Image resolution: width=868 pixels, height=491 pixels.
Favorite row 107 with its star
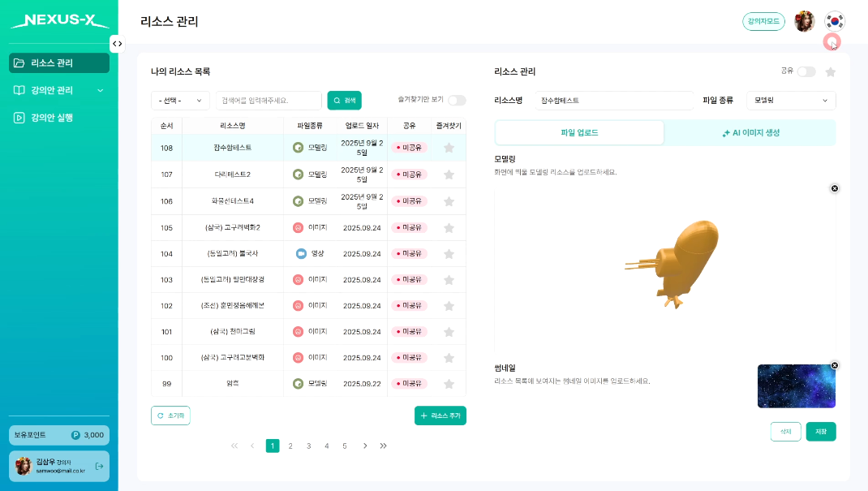coord(449,174)
